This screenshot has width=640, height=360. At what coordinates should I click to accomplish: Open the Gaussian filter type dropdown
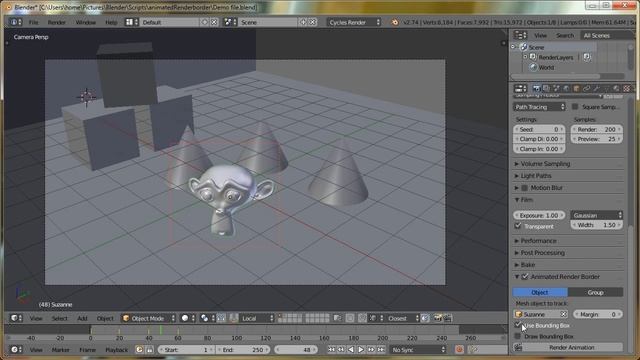pyautogui.click(x=596, y=215)
